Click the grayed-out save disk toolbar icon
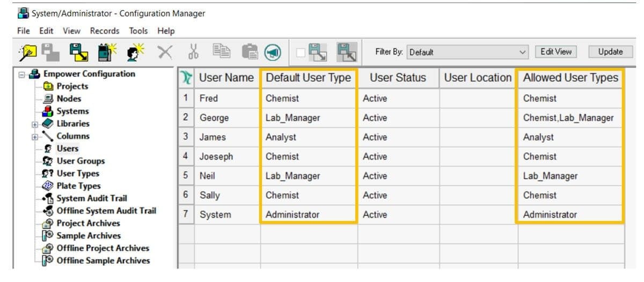Image resolution: width=644 pixels, height=282 pixels. click(x=51, y=52)
